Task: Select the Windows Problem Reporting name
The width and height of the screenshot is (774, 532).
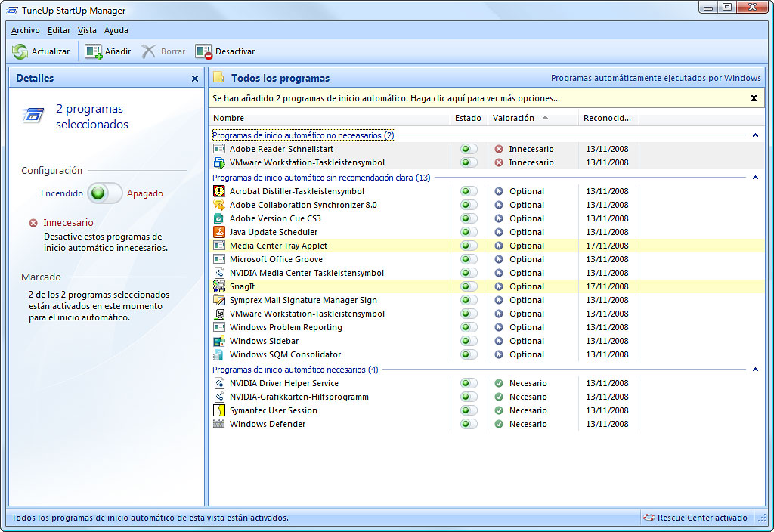Action: pos(286,327)
